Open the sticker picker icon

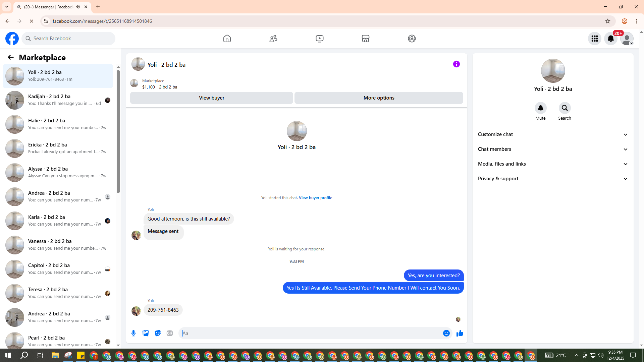pos(158,333)
